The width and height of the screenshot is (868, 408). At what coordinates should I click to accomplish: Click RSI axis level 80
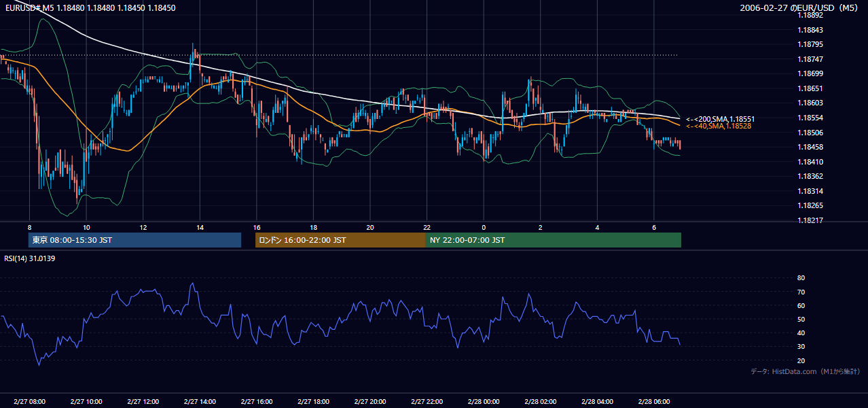(x=801, y=278)
